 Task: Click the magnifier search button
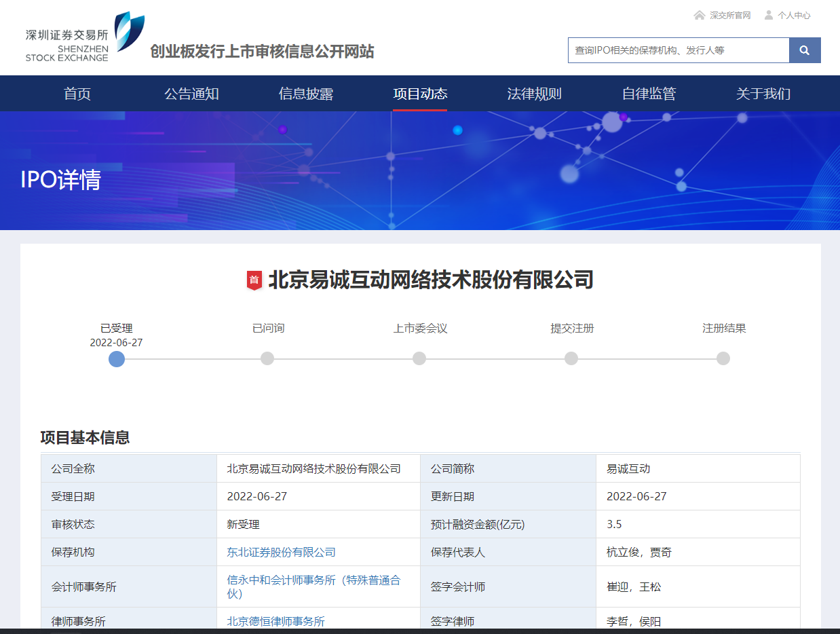[805, 50]
